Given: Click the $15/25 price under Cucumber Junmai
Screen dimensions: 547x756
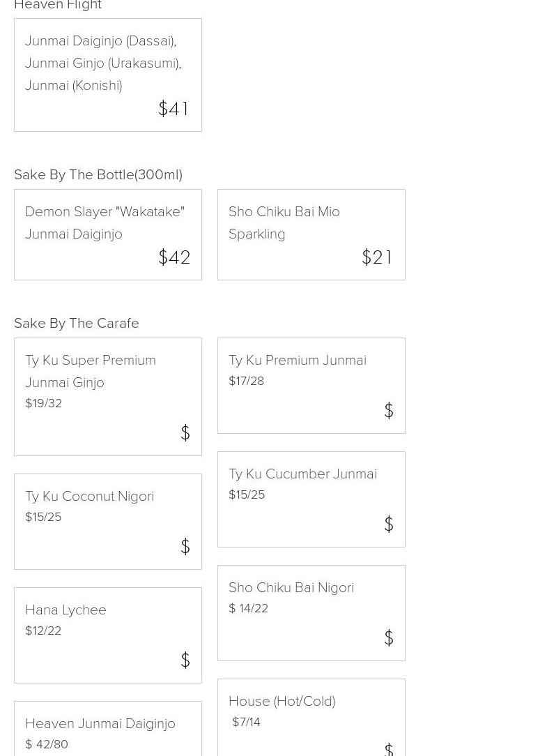Looking at the screenshot, I should point(247,494).
